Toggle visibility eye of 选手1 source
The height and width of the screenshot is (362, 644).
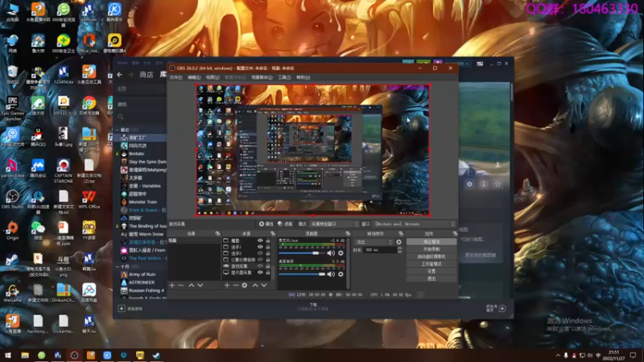[260, 247]
